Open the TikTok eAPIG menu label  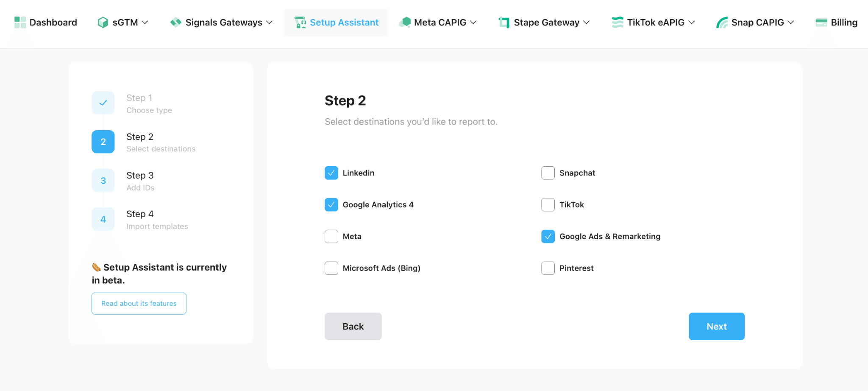(656, 22)
